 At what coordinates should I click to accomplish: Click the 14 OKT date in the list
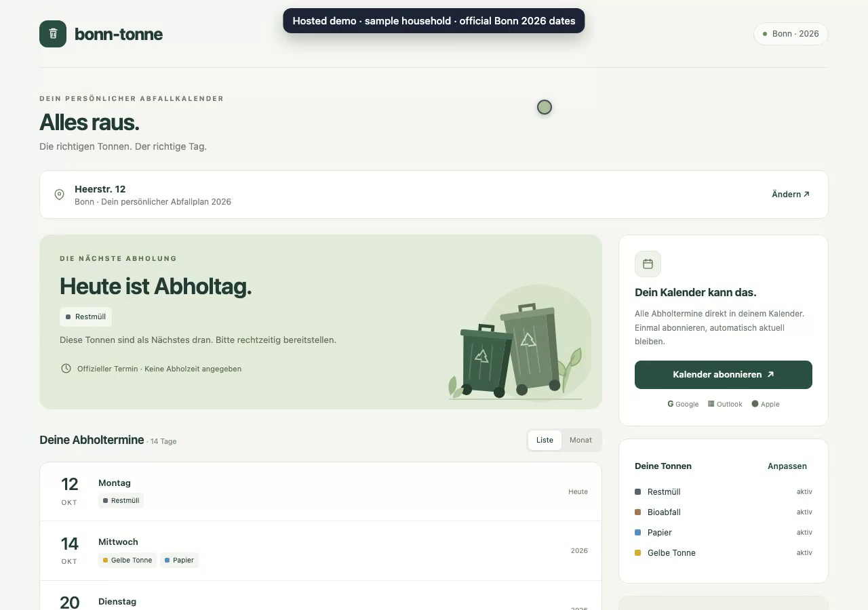(69, 550)
